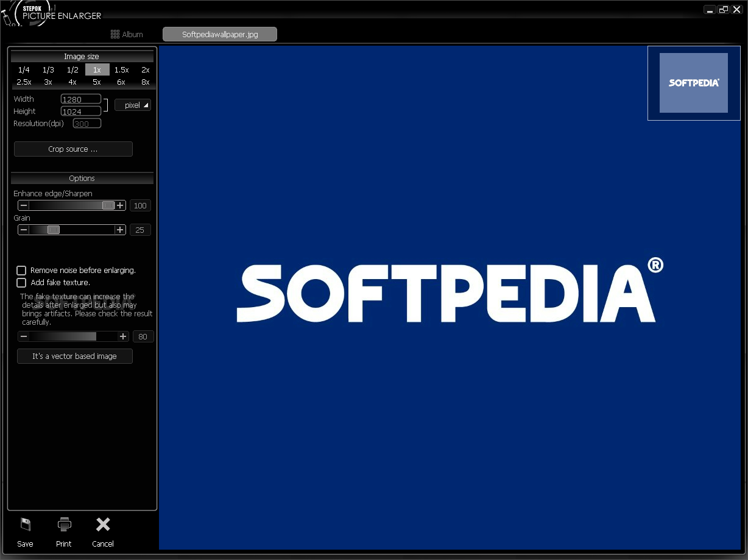Image resolution: width=748 pixels, height=560 pixels.
Task: Choose the 3x enlargement
Action: point(48,82)
